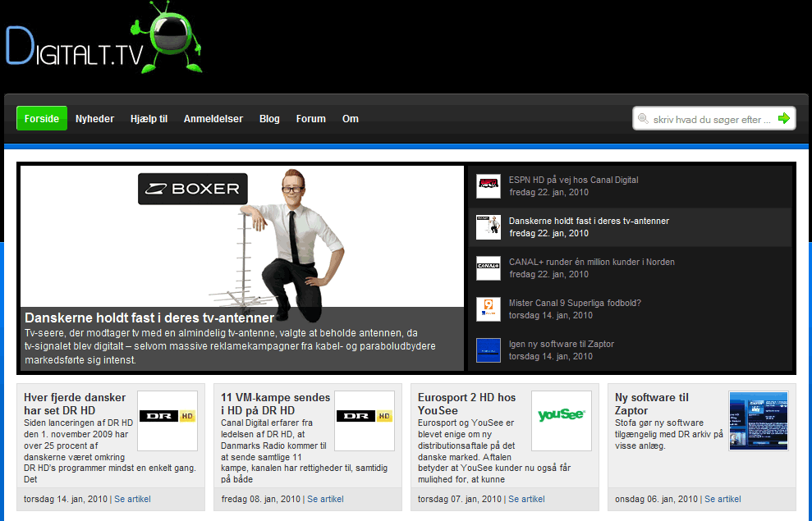
Task: Click the magnifying glass search icon
Action: 643,119
